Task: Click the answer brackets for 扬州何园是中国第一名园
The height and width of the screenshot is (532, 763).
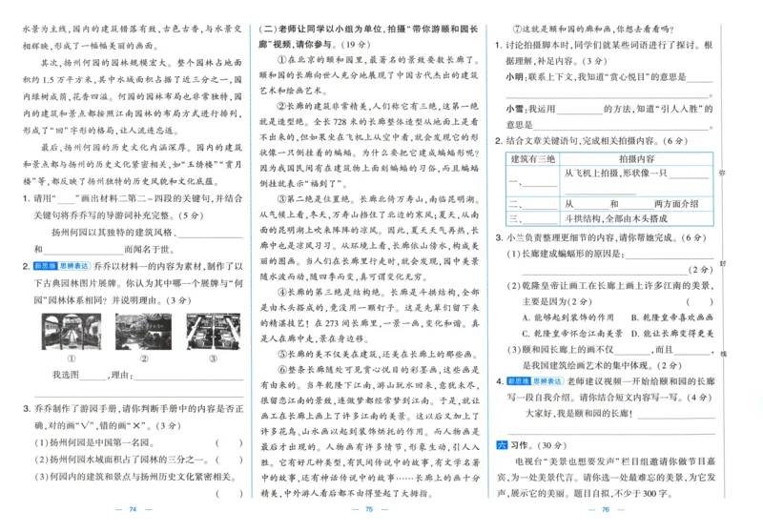Action: coord(229,442)
